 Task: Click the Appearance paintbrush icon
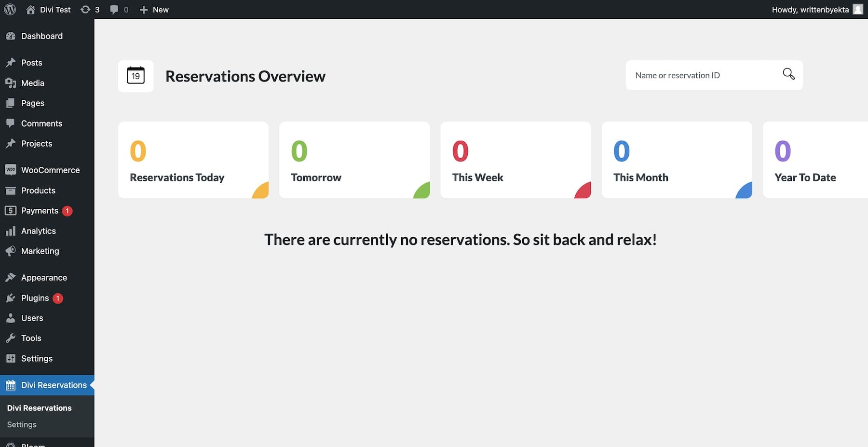click(11, 277)
